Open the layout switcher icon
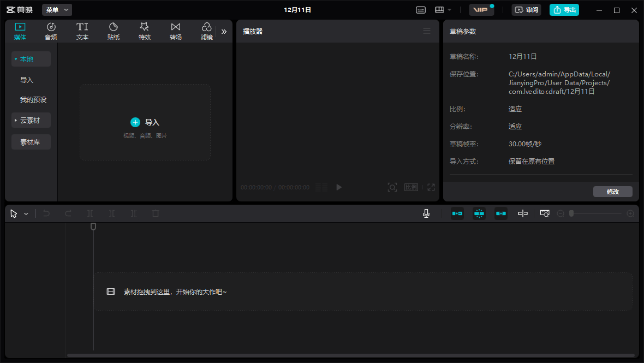644x363 pixels. pos(439,10)
